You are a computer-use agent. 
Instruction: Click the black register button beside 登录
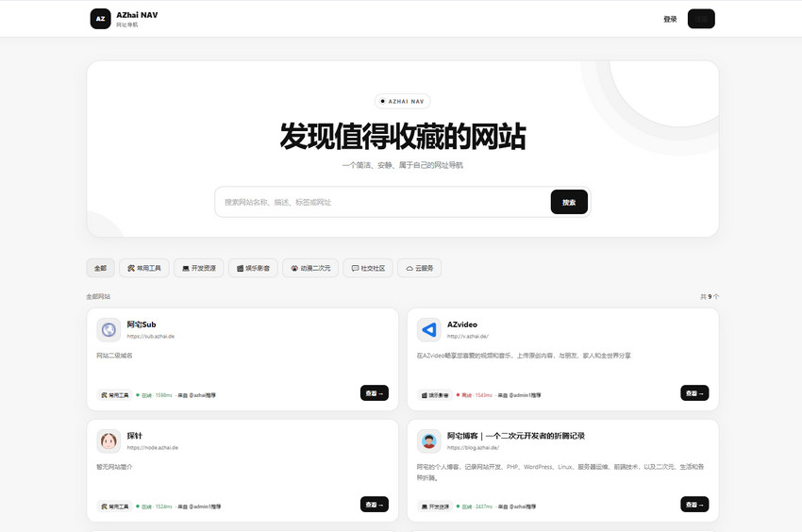point(701,19)
